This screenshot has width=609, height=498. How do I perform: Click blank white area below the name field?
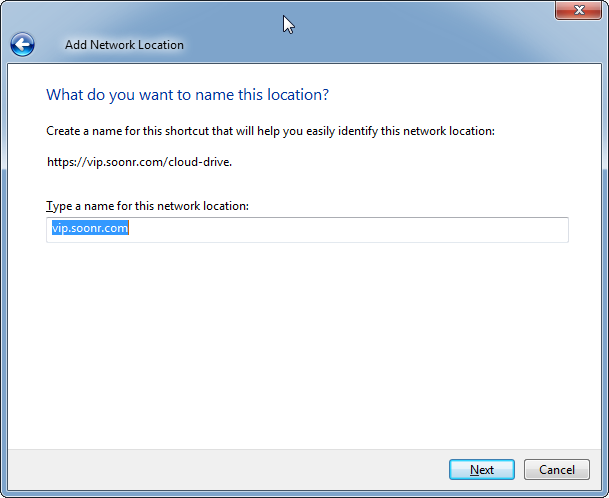(x=300, y=340)
